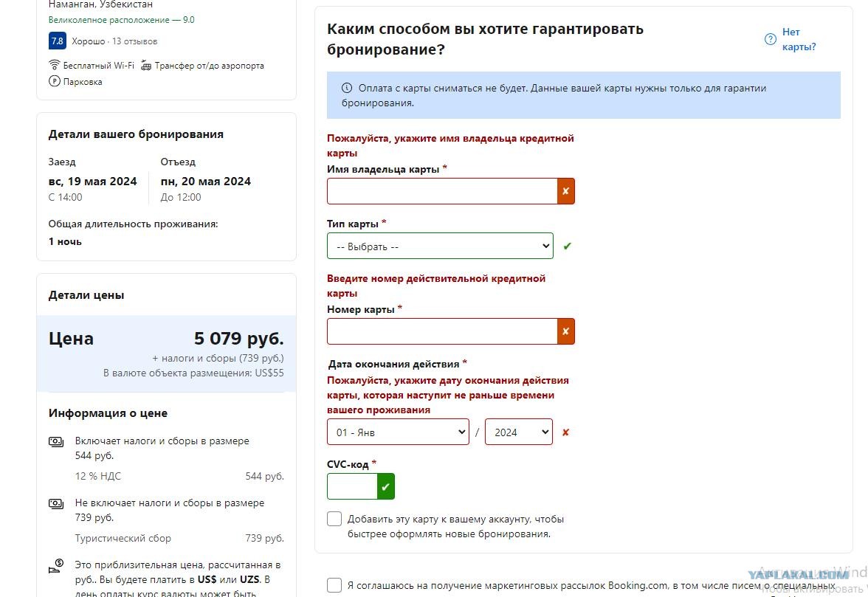The width and height of the screenshot is (868, 597).
Task: Click the info icon in the blue notice banner
Action: 347,88
